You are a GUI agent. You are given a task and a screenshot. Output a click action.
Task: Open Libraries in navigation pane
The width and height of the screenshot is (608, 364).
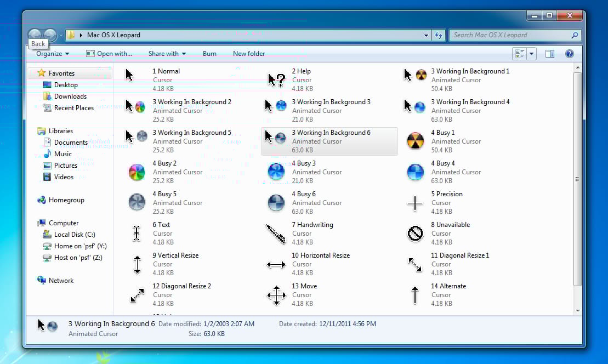[60, 131]
